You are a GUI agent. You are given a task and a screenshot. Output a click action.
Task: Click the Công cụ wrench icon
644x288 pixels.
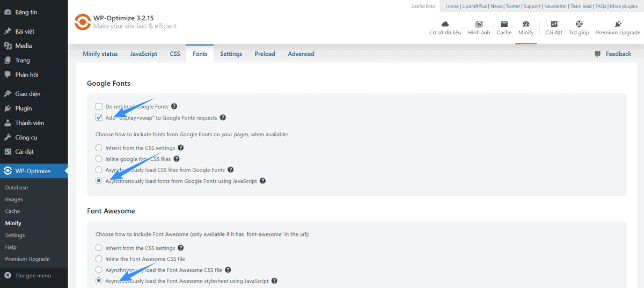[x=8, y=137]
